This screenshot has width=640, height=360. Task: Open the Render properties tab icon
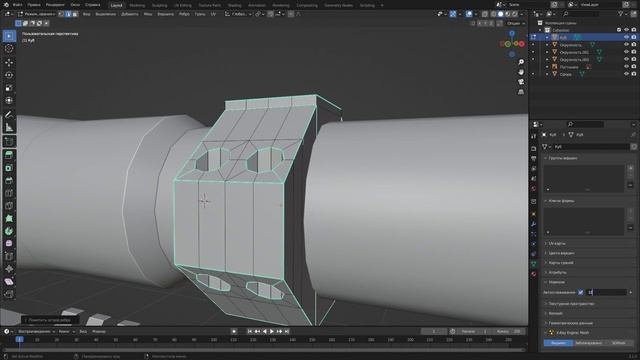coord(533,149)
